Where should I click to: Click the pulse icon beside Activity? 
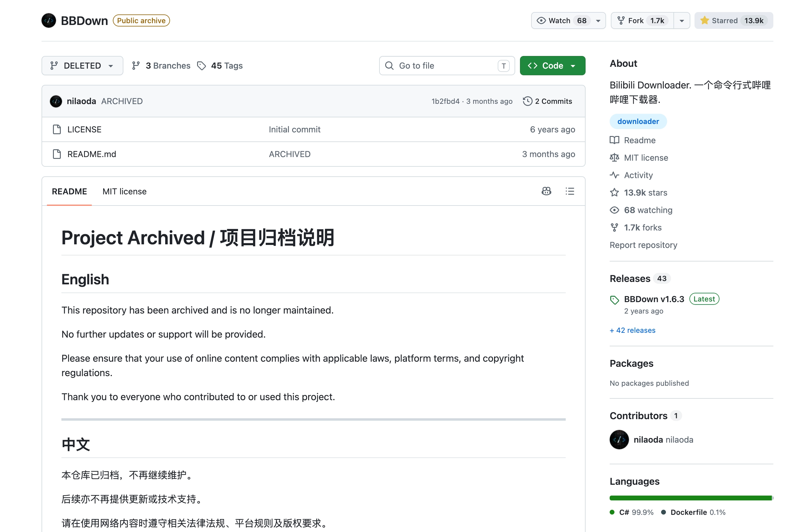614,175
